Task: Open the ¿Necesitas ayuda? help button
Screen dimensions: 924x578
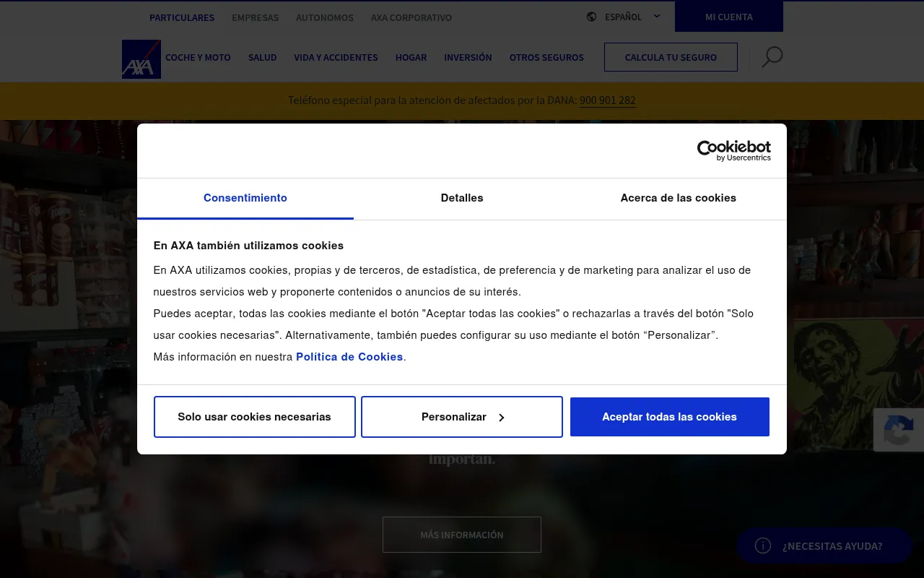Action: click(x=824, y=545)
